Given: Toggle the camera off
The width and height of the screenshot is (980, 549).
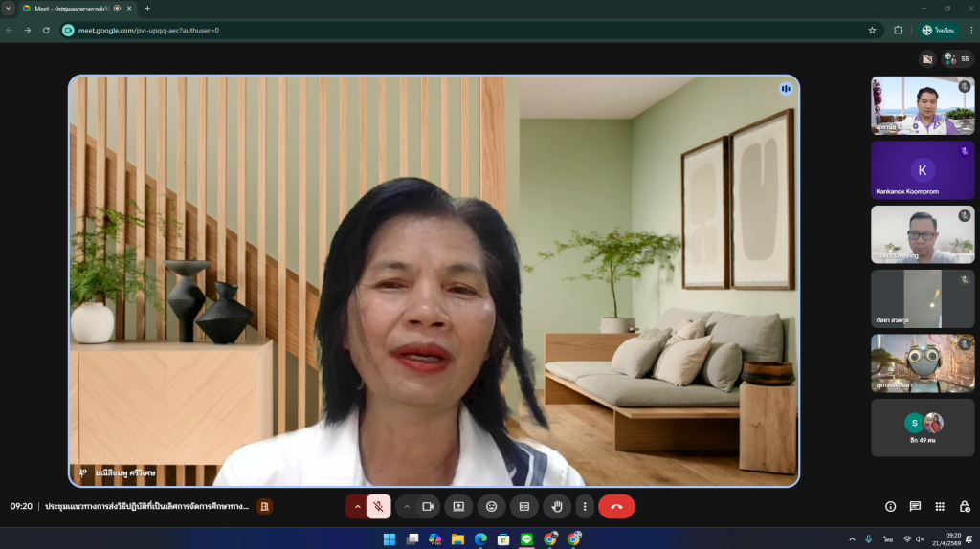Looking at the screenshot, I should click(428, 506).
